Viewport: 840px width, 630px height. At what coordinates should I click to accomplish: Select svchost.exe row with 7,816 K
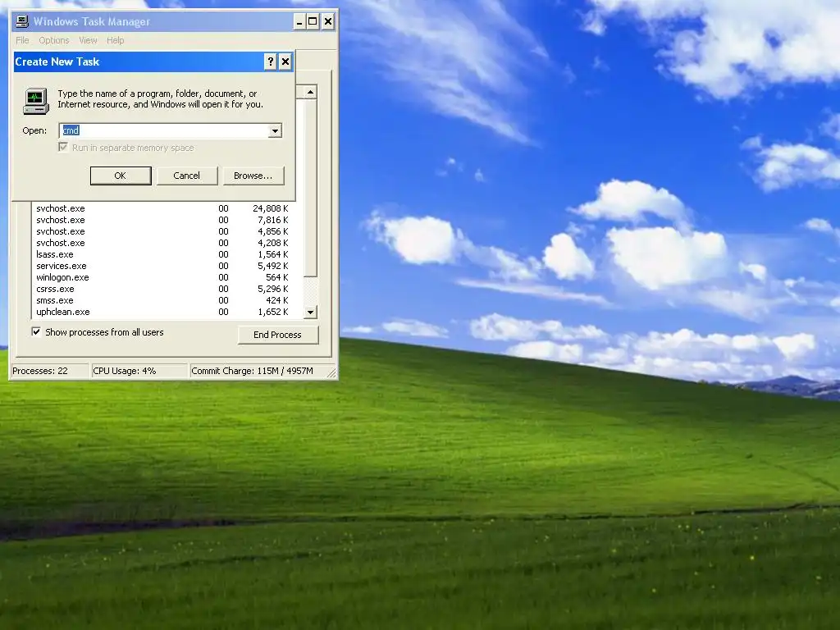coord(162,220)
